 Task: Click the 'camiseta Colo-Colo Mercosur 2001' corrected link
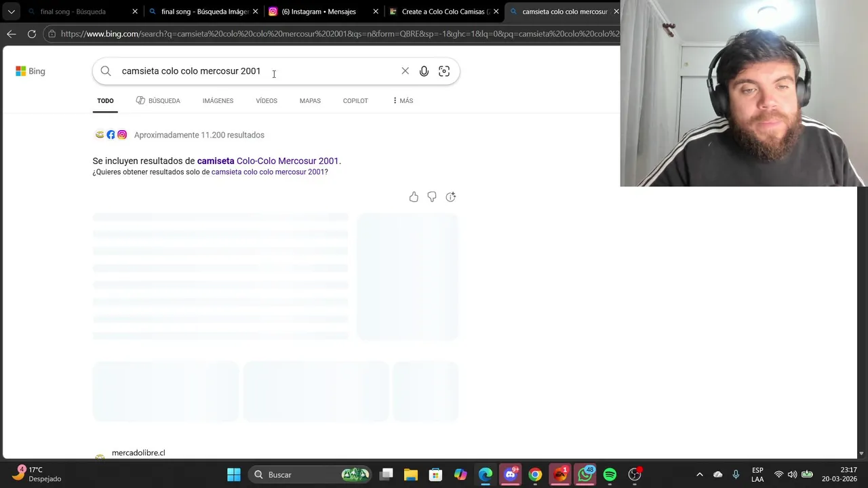coord(268,161)
